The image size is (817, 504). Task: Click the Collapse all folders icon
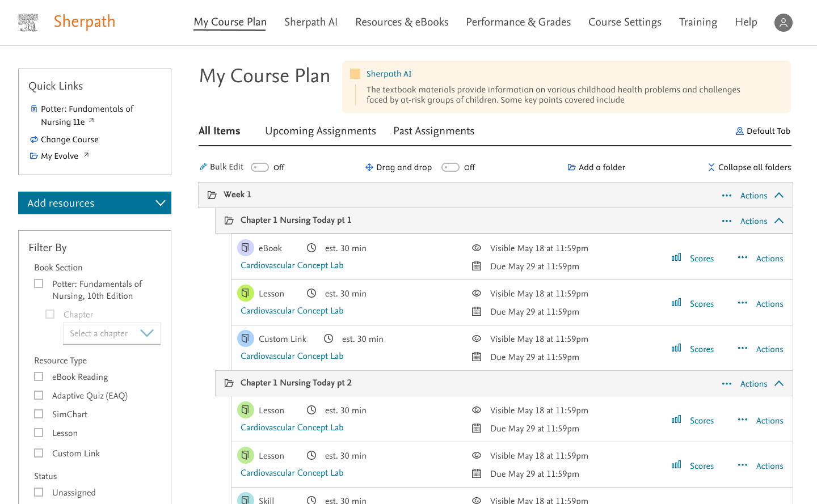[x=711, y=167]
